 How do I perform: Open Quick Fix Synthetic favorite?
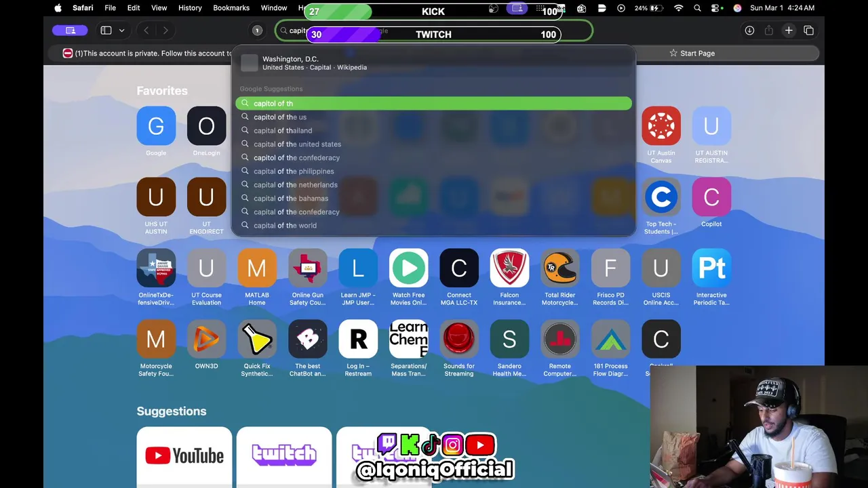(x=257, y=339)
